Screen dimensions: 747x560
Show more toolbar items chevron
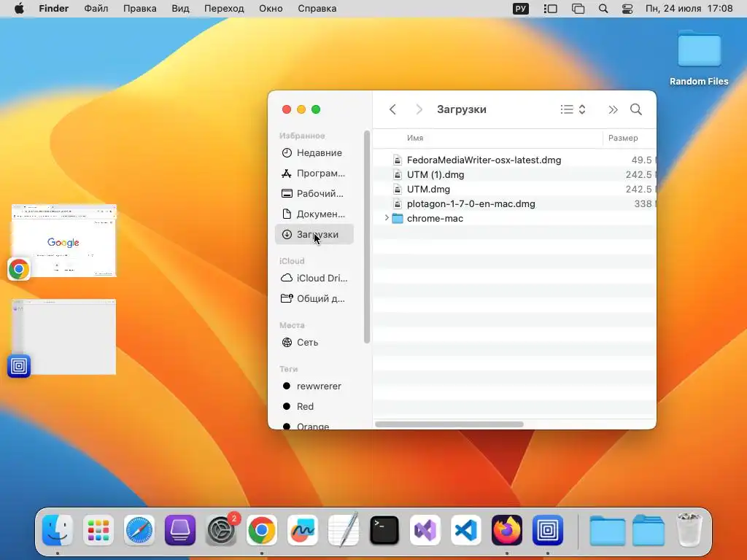pos(613,109)
